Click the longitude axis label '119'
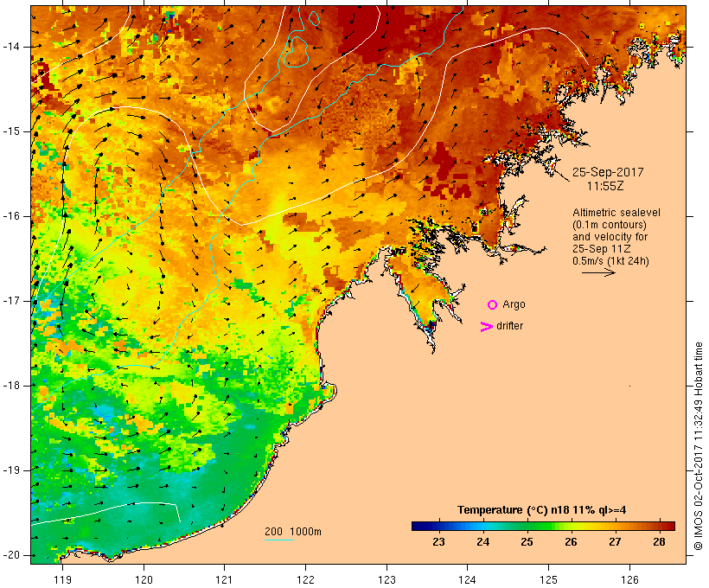709x588 pixels. point(62,579)
